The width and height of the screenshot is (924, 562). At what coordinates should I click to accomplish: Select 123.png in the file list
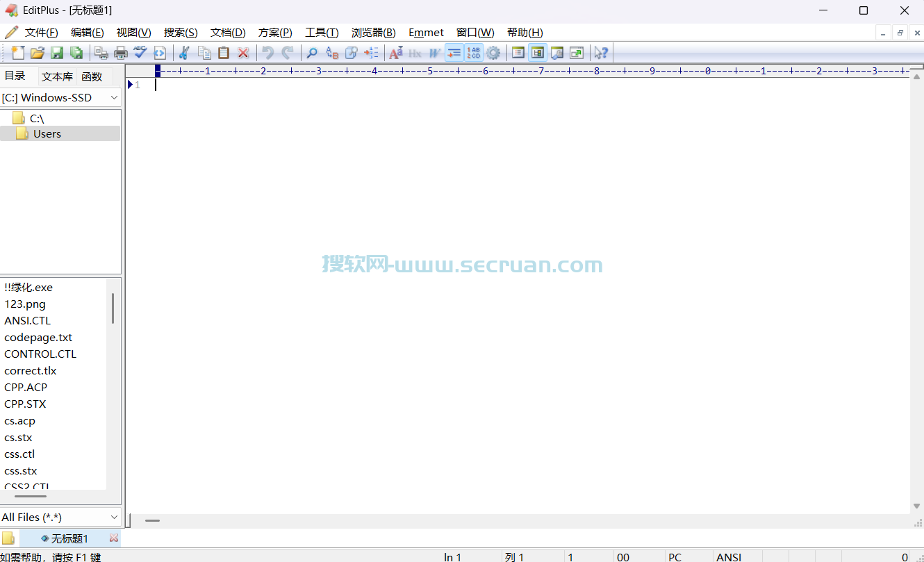25,304
